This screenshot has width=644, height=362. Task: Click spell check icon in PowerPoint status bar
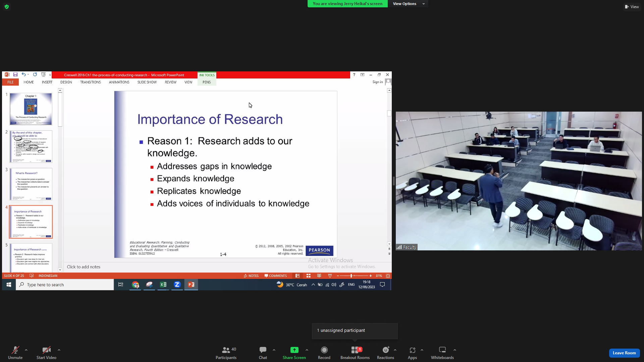click(x=32, y=276)
